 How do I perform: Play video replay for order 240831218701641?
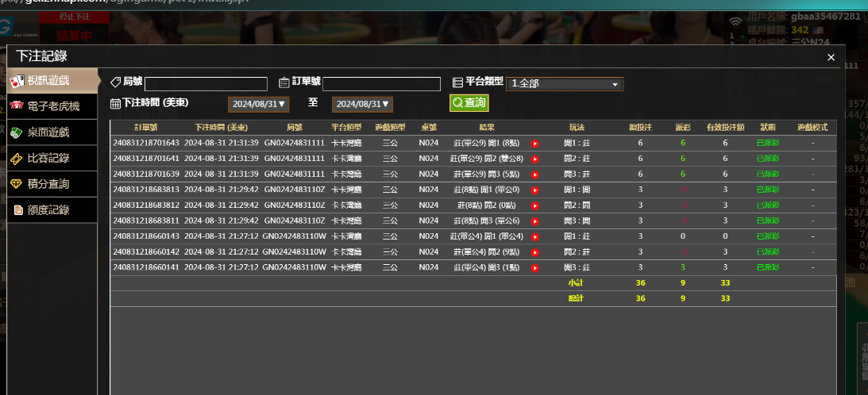[535, 159]
